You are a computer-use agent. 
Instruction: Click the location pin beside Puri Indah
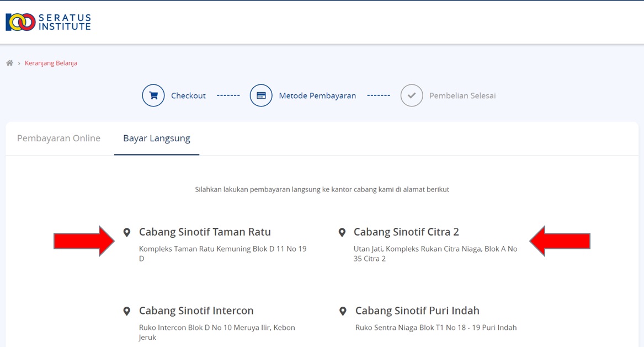click(x=343, y=311)
